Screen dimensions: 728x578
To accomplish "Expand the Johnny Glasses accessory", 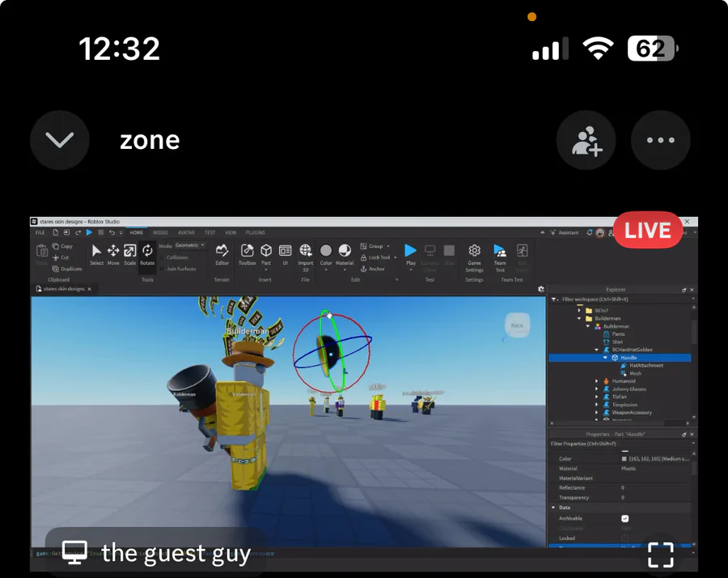I will pyautogui.click(x=597, y=389).
